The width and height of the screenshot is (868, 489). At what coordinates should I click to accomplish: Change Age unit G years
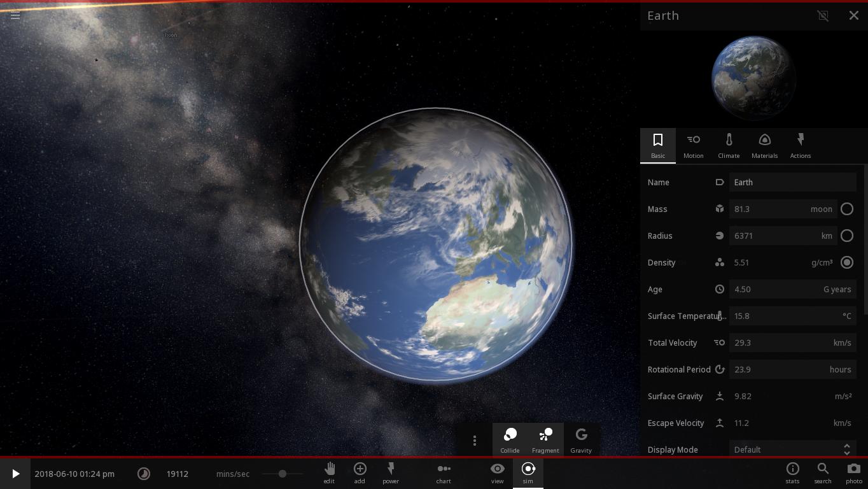[837, 289]
